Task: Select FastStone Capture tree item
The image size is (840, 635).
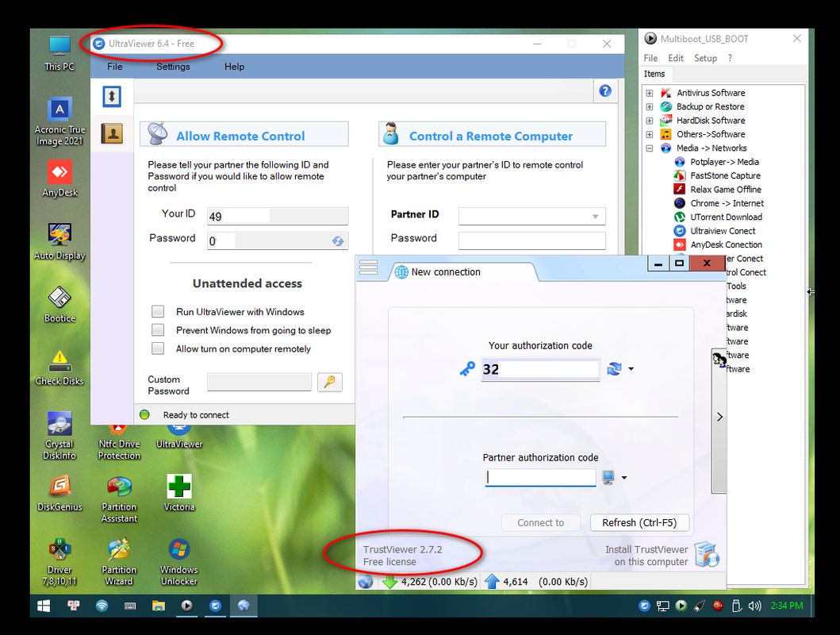Action: pyautogui.click(x=725, y=175)
